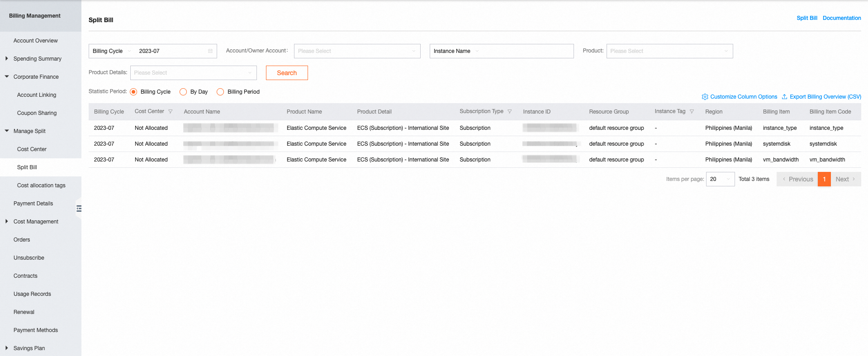The image size is (868, 356).
Task: Click Product Detail column header
Action: click(374, 112)
